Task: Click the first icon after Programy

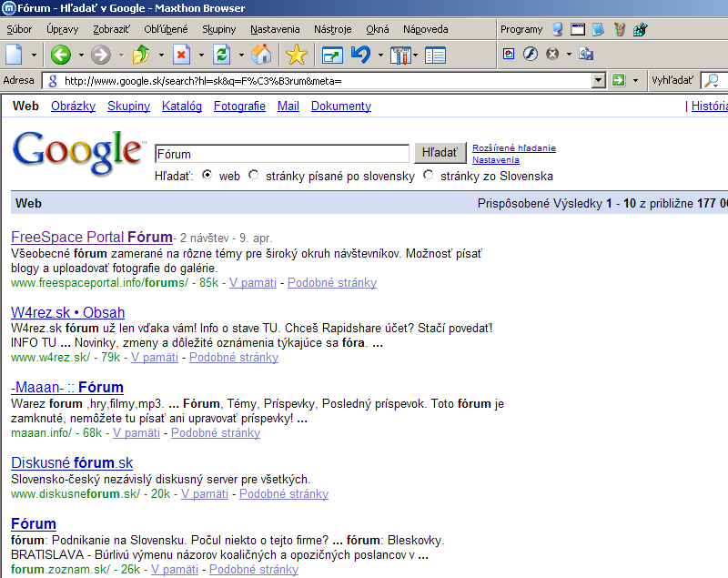Action: tap(558, 30)
